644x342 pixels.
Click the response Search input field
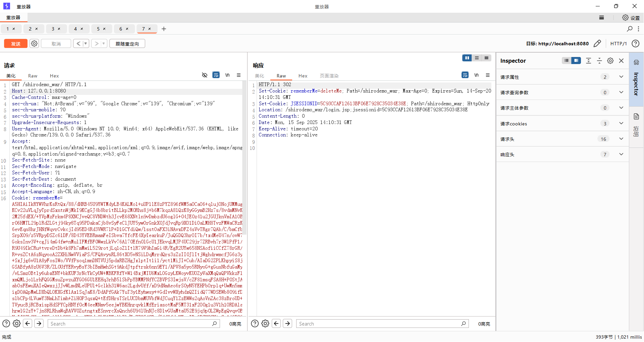(x=379, y=324)
